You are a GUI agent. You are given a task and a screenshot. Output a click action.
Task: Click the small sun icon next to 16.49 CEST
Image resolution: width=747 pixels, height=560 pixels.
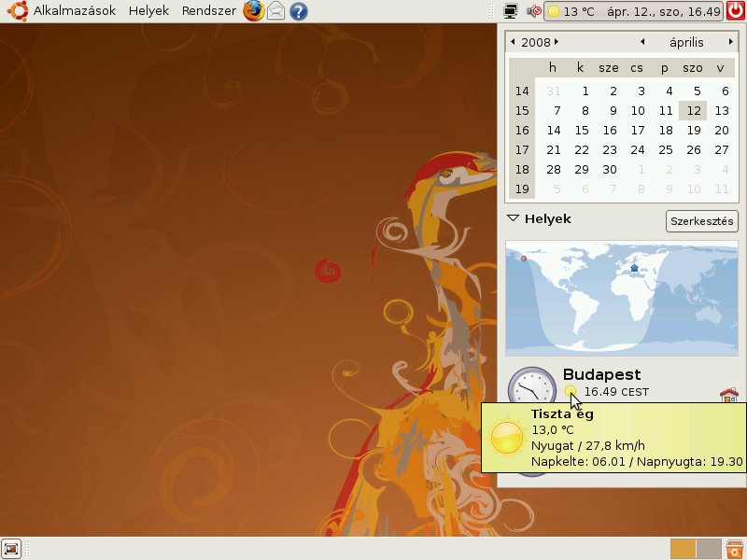pyautogui.click(x=570, y=391)
